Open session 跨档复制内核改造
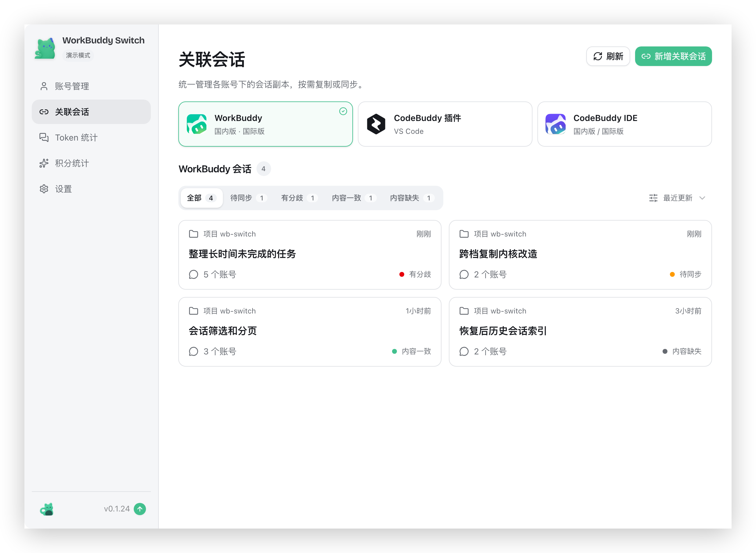The height and width of the screenshot is (553, 756). pos(580,255)
